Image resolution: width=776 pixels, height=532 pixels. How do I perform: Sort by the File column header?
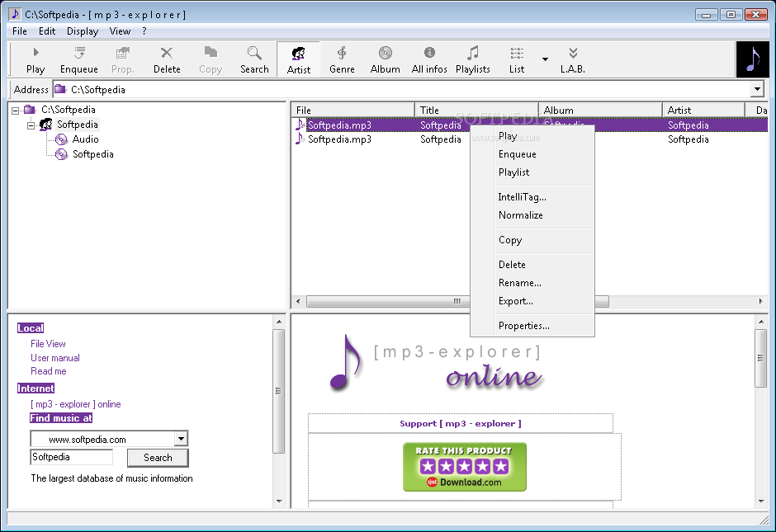[353, 111]
